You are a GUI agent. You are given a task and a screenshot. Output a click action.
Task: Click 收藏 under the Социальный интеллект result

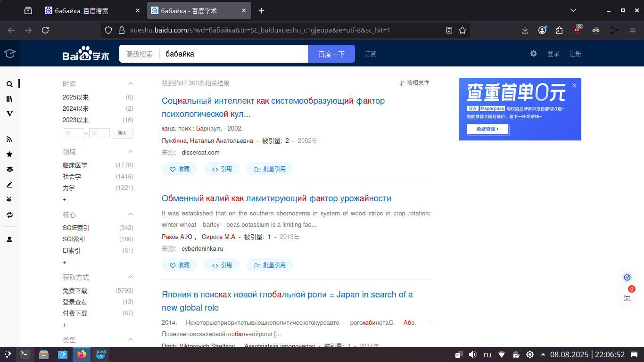179,169
